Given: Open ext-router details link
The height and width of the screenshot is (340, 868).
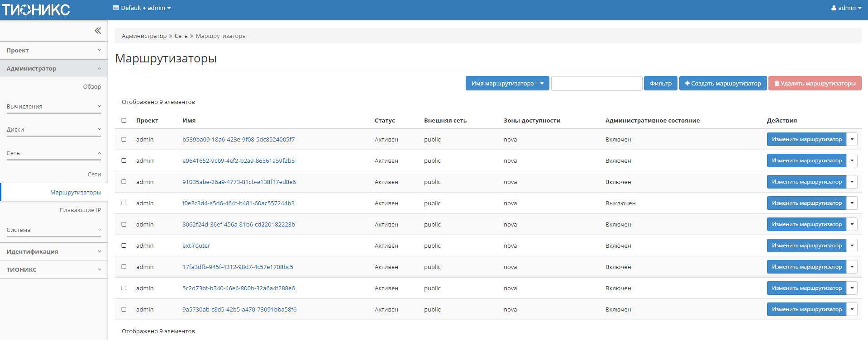Looking at the screenshot, I should coord(196,246).
